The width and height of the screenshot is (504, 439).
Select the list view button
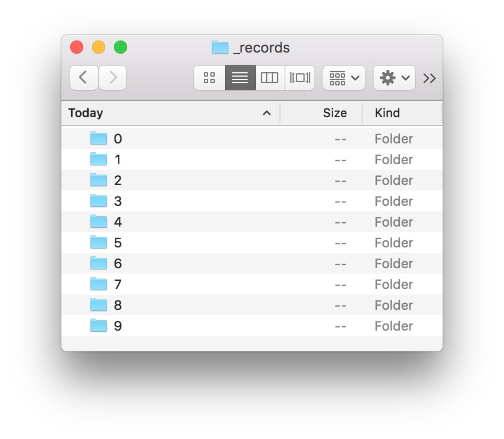tap(240, 78)
